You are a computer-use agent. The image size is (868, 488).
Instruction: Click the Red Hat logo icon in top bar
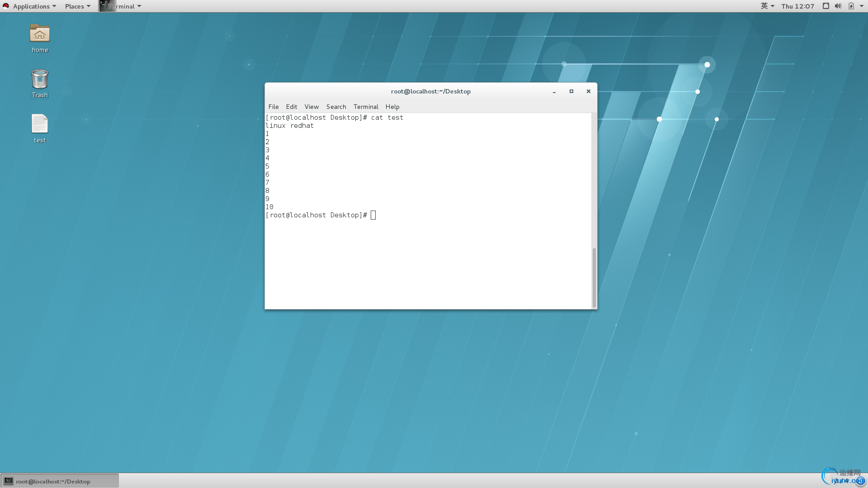pyautogui.click(x=6, y=6)
